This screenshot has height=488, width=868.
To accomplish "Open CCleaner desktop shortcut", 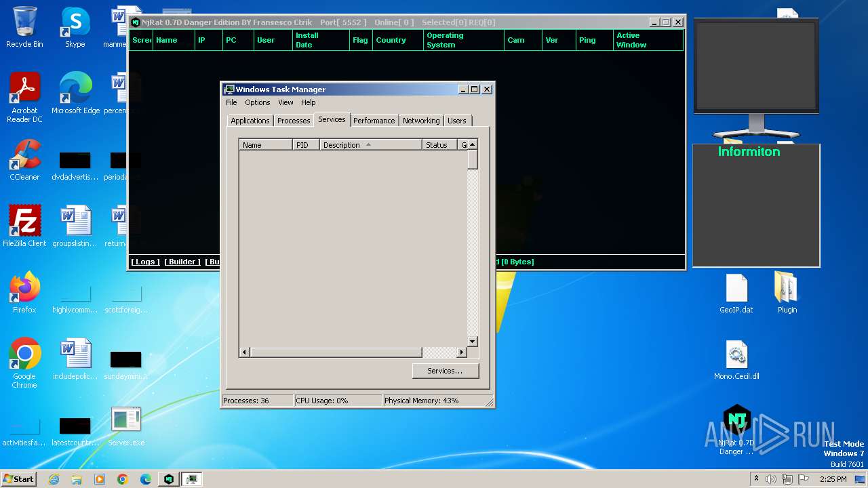I will [x=24, y=160].
